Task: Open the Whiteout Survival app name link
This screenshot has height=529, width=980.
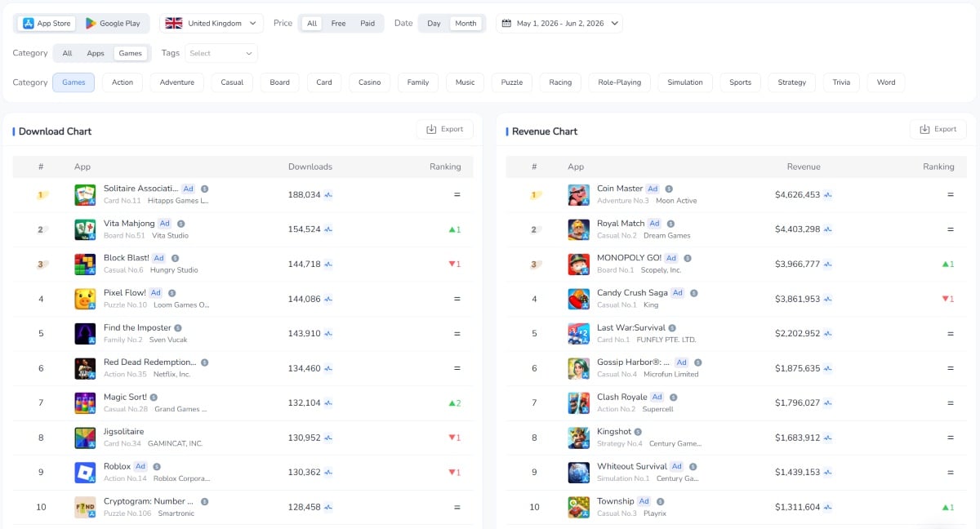Action: click(x=632, y=466)
